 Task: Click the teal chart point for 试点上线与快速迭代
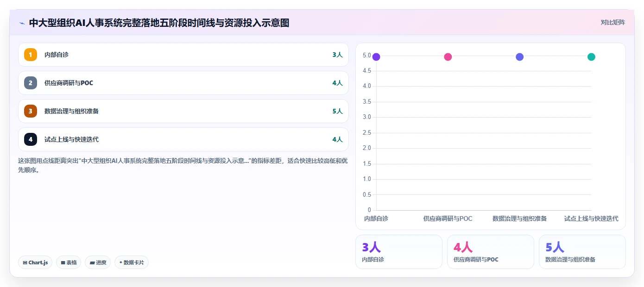pos(591,57)
